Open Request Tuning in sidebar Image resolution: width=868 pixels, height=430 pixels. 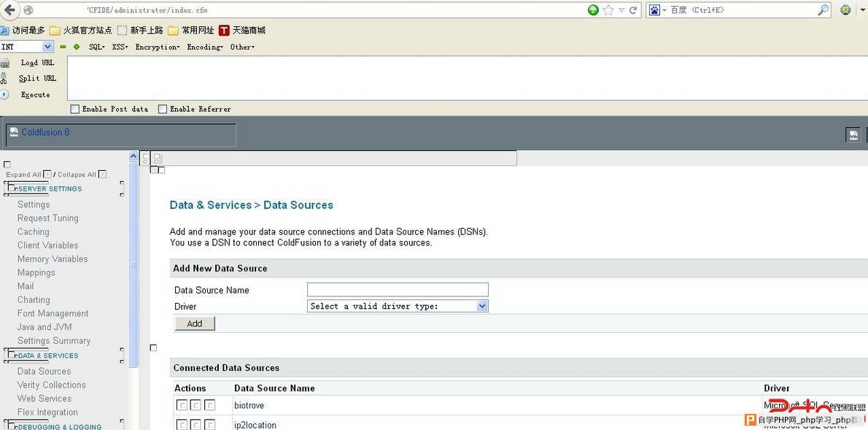click(48, 218)
